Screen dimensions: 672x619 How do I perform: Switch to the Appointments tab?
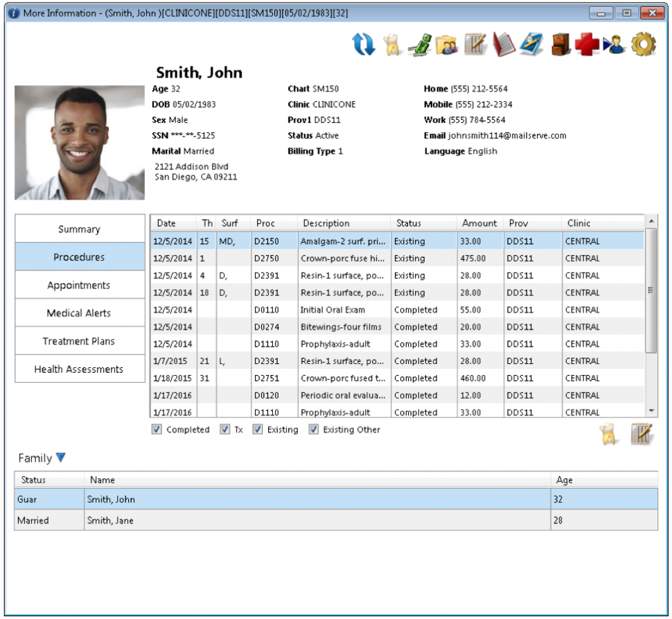point(79,284)
